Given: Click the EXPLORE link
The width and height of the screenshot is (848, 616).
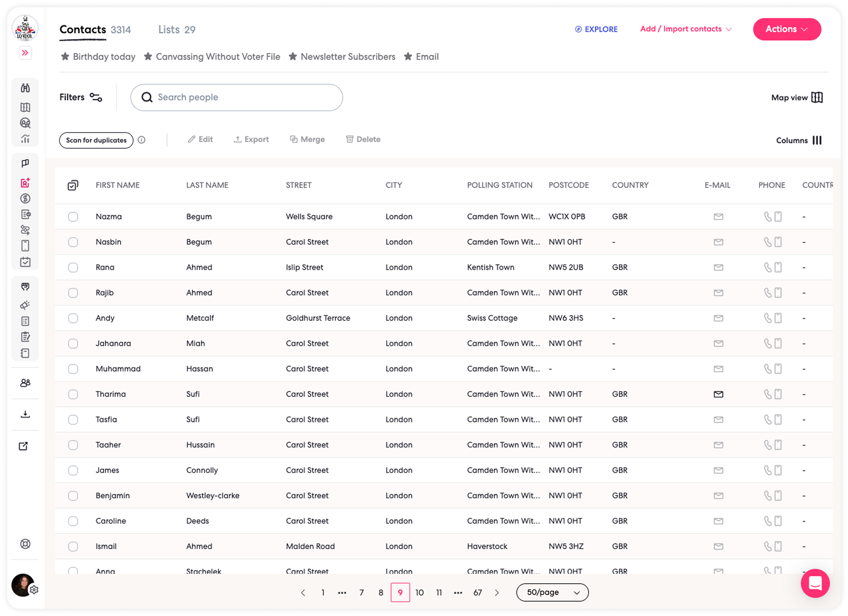Looking at the screenshot, I should tap(596, 29).
